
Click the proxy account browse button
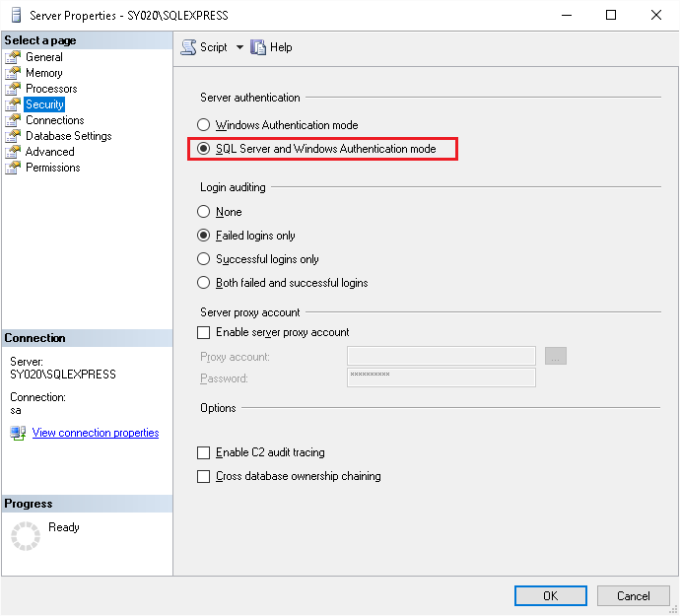point(556,356)
